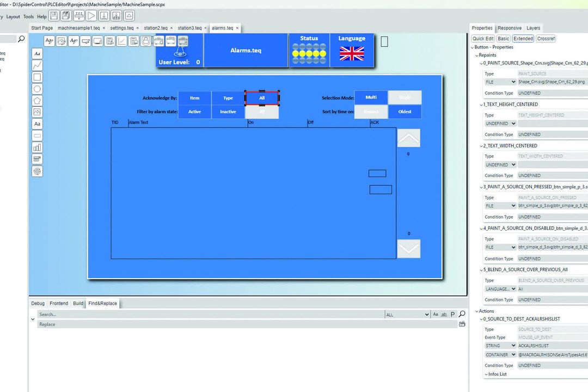This screenshot has height=392, width=588.
Task: Click the search magnifier in Find&Replace panel
Action: [462, 314]
